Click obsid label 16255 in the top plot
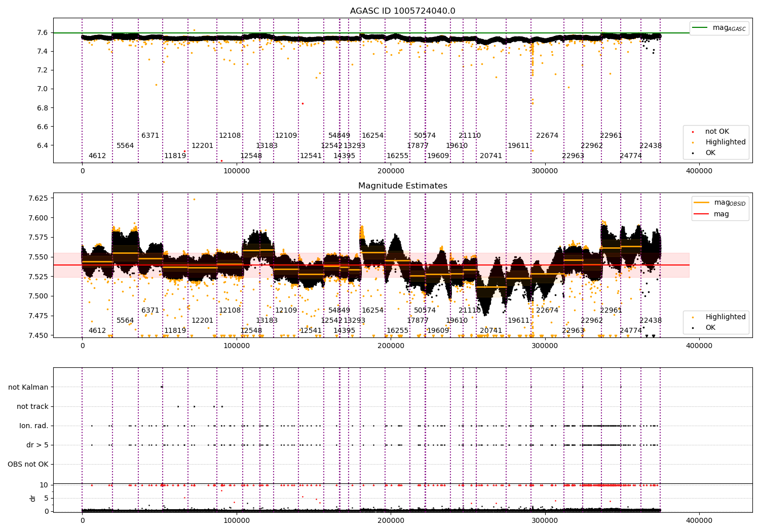760x532 pixels. point(397,156)
